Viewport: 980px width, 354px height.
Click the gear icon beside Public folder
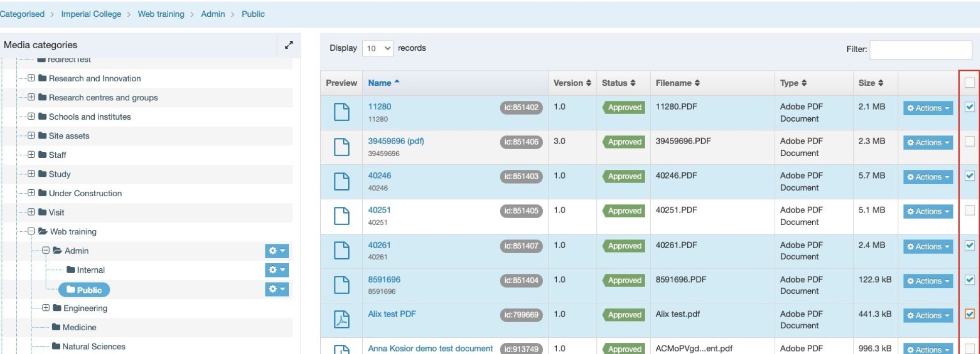277,289
